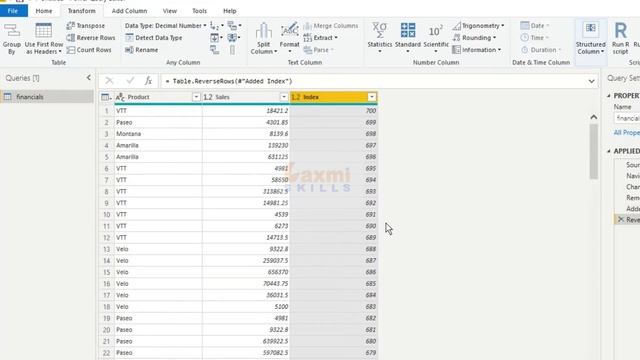640x360 pixels.
Task: Open the All Properties link
Action: tap(627, 132)
